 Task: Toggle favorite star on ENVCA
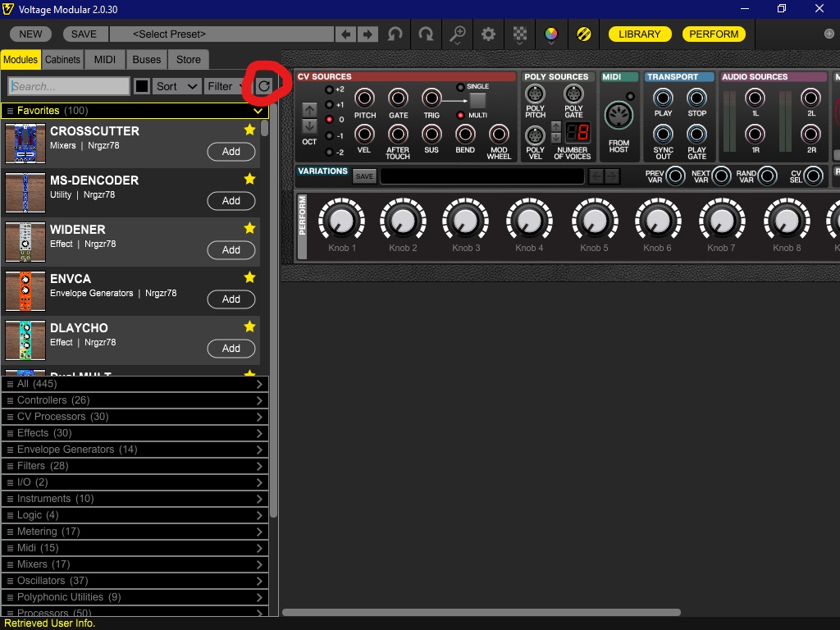tap(249, 277)
